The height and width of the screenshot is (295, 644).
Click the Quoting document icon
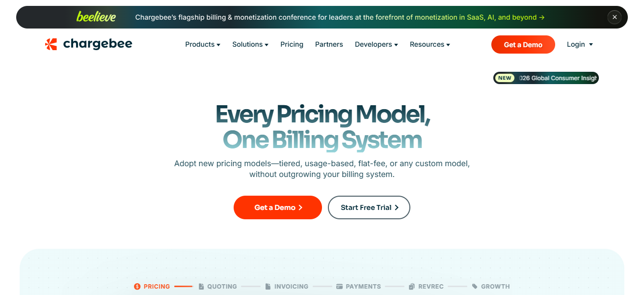pyautogui.click(x=201, y=287)
